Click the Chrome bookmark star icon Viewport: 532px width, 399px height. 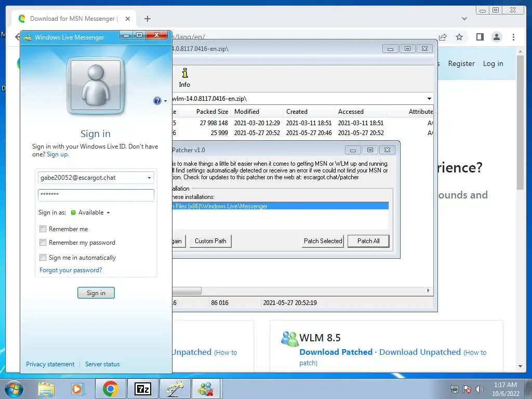click(x=459, y=37)
